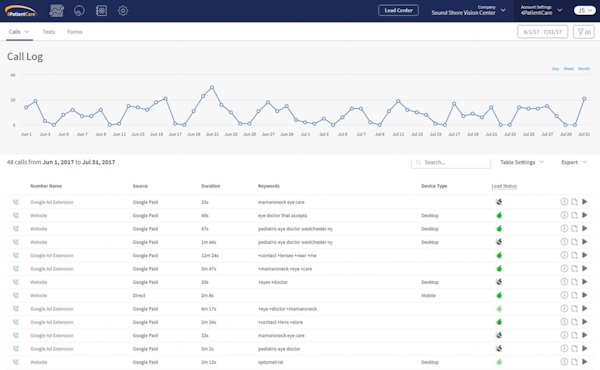Click thumbs-up lead status on 49s call
The image size is (600, 370).
[x=499, y=215]
